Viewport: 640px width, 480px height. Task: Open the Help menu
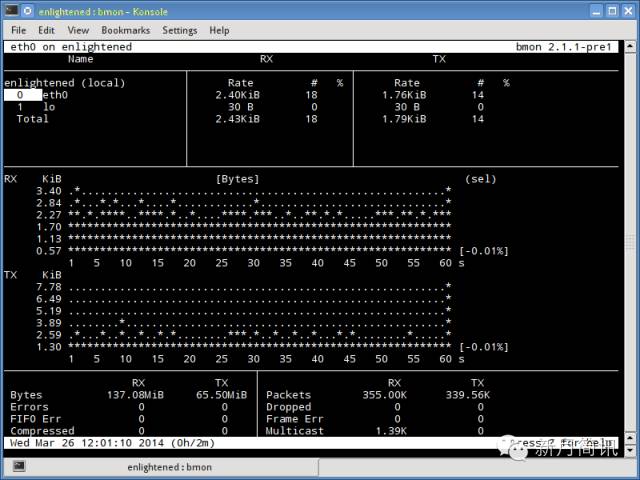[x=219, y=31]
